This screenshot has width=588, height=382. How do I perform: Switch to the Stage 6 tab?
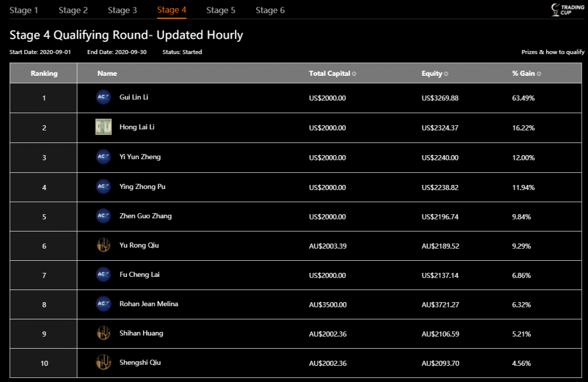click(270, 10)
